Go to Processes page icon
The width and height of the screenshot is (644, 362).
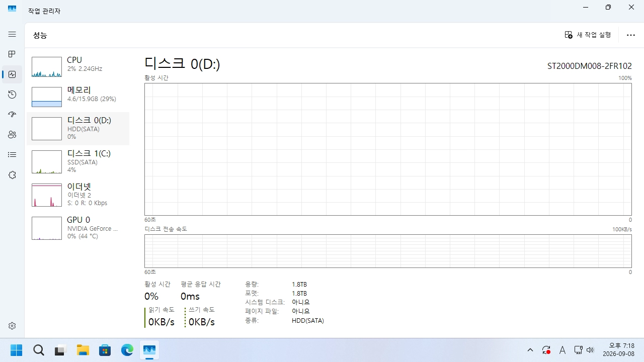(x=12, y=54)
